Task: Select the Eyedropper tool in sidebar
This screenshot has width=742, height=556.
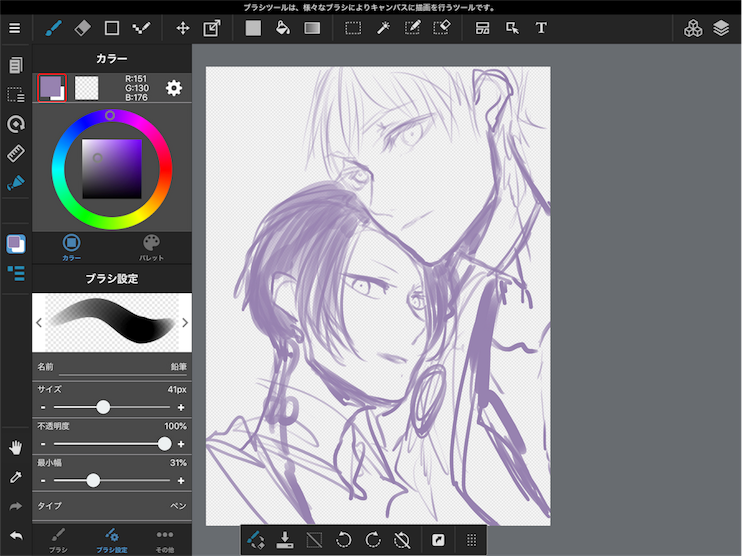Action: 16,477
